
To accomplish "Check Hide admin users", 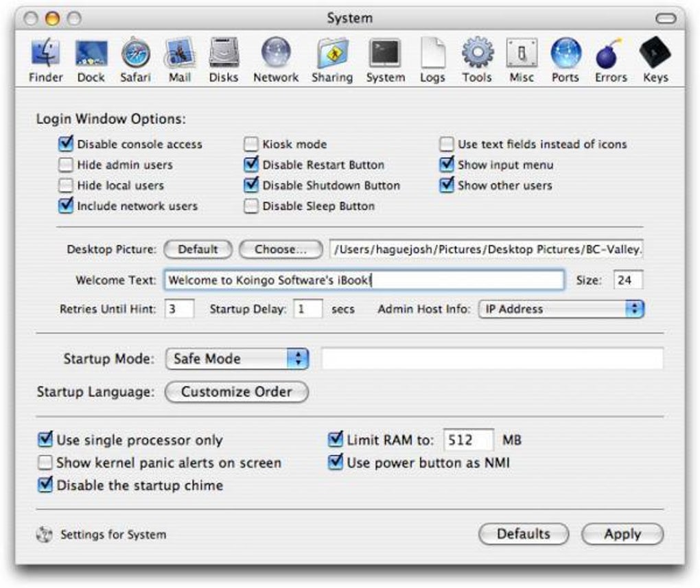I will coord(66,165).
